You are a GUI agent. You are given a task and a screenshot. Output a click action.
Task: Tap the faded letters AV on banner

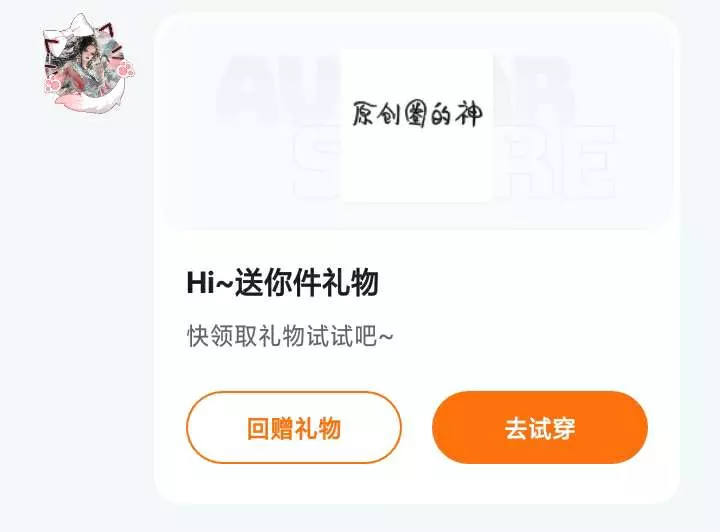coord(276,90)
